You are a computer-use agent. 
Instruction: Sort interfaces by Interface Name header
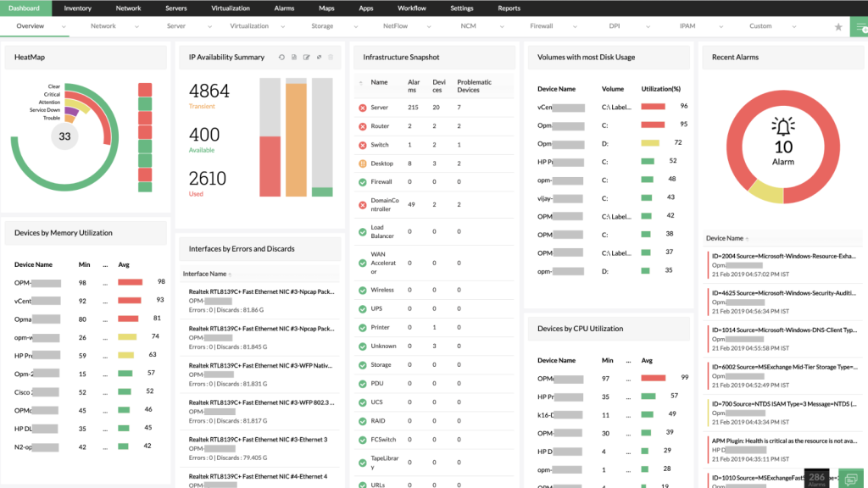click(x=204, y=274)
